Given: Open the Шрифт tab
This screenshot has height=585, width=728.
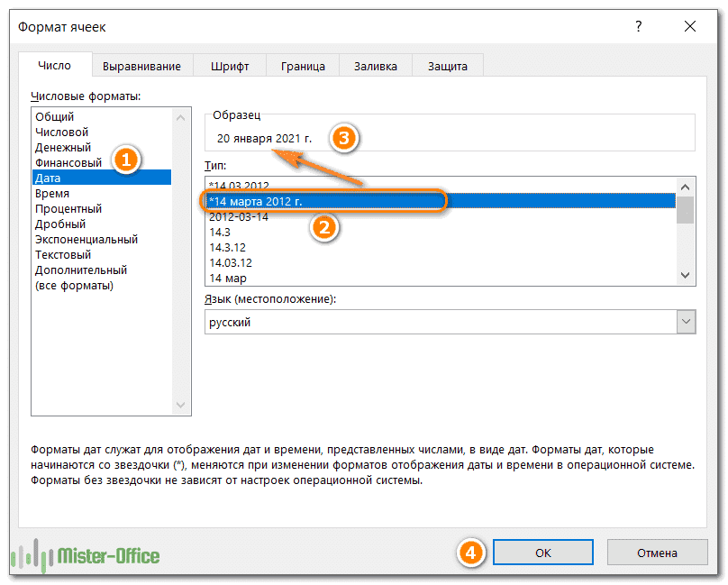Looking at the screenshot, I should 230,66.
